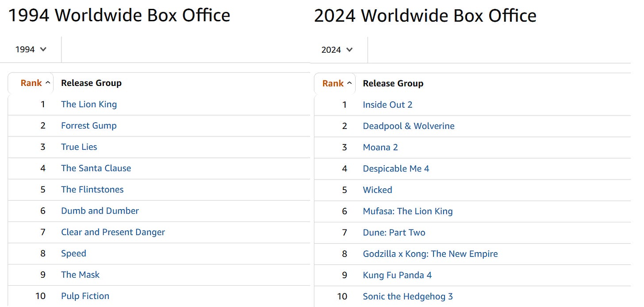
Task: Open Dune: Part Two link
Action: (x=394, y=233)
